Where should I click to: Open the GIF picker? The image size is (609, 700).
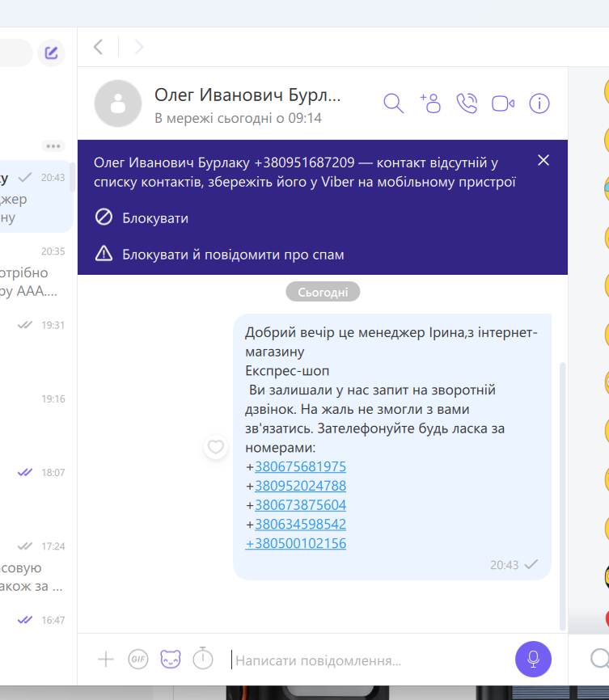pyautogui.click(x=138, y=660)
